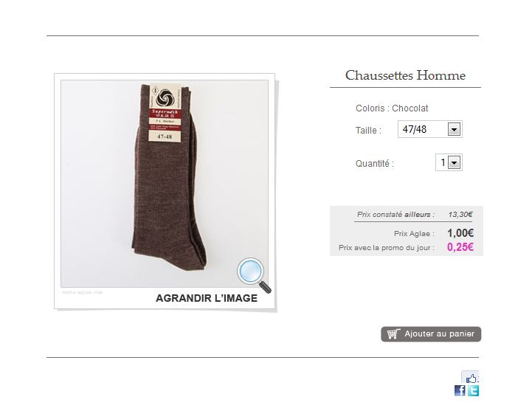Expand the Quantité dropdown arrow
The height and width of the screenshot is (408, 532).
[455, 162]
